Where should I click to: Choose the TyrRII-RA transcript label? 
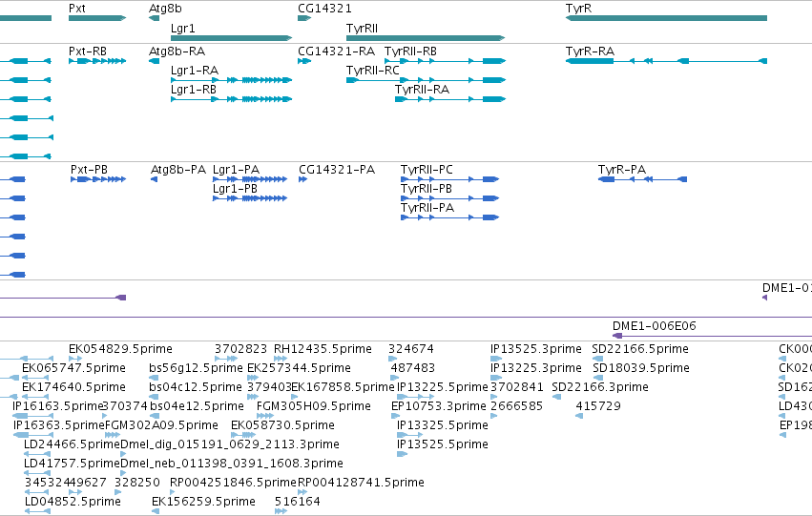tap(422, 89)
